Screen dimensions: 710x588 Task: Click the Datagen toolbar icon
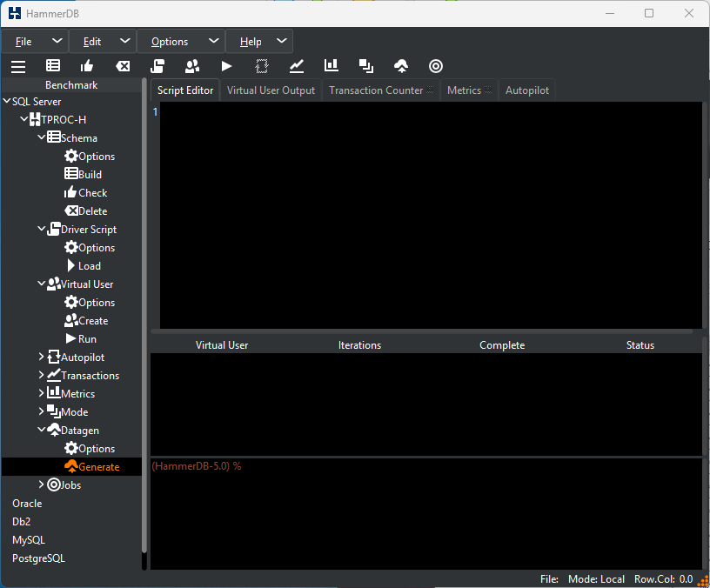(401, 66)
